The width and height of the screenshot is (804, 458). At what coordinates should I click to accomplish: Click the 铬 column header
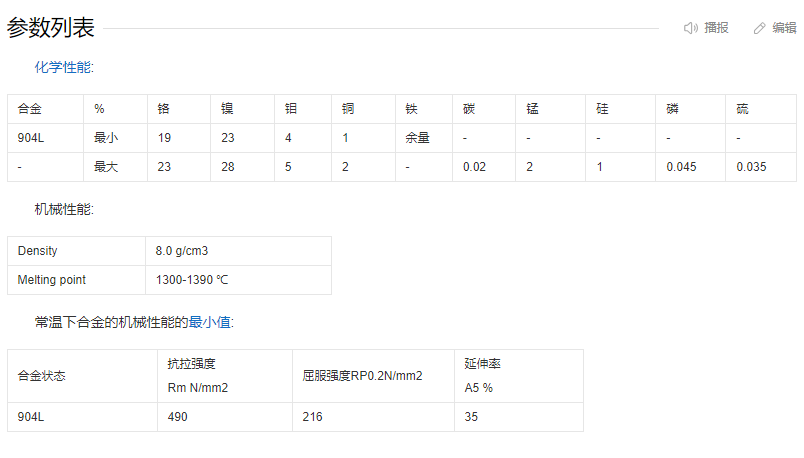click(x=179, y=109)
